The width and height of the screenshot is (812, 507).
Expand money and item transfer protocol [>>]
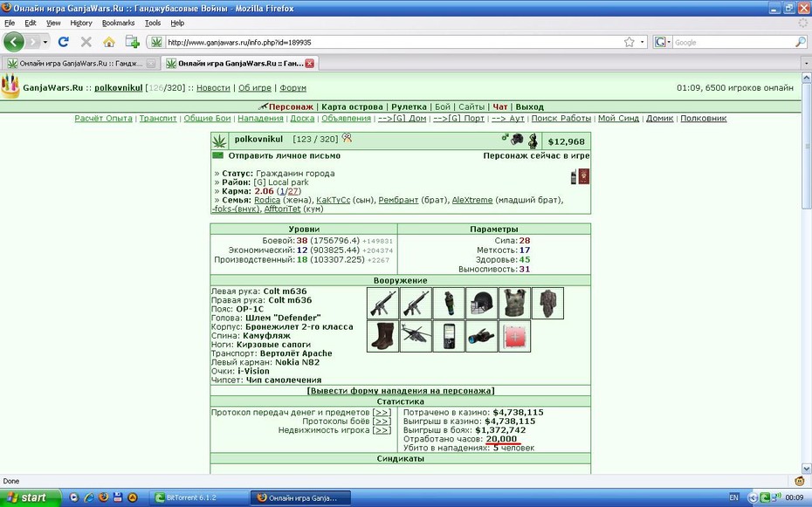click(382, 413)
